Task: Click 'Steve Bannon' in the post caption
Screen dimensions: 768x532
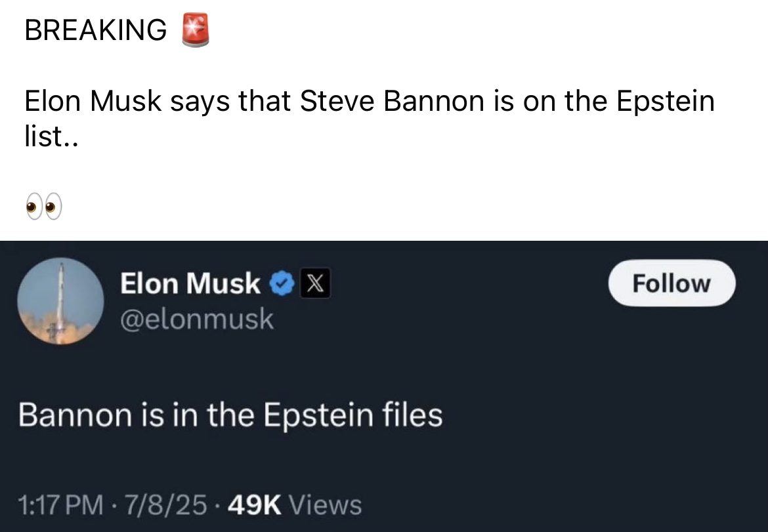Action: pos(392,101)
